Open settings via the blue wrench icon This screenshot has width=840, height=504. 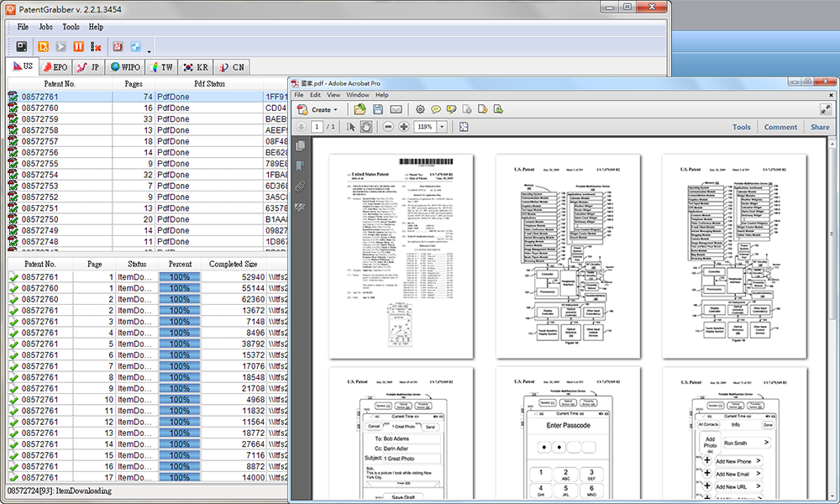tap(135, 46)
